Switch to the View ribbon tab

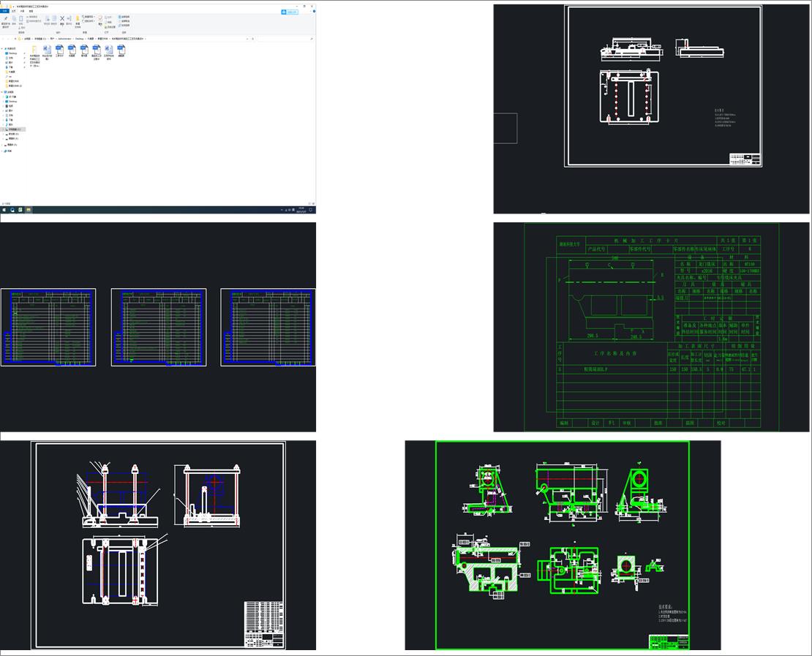31,11
